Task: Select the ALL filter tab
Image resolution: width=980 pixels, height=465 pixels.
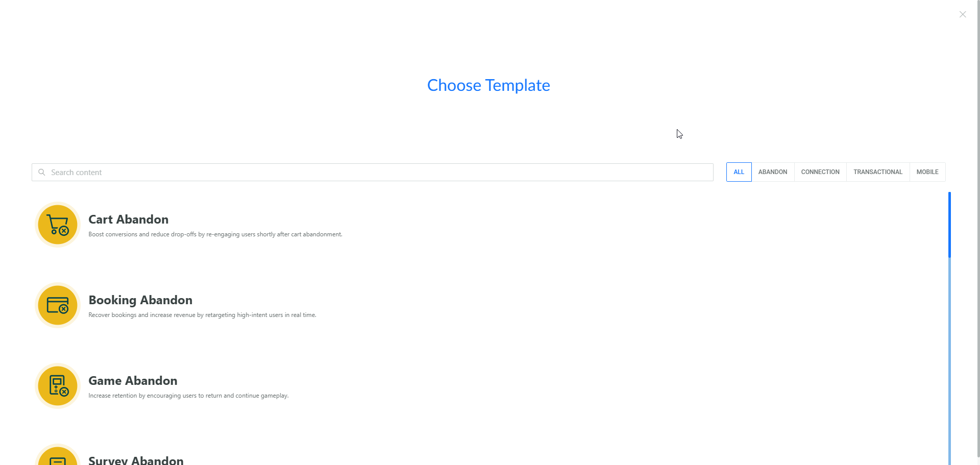Action: pos(739,172)
